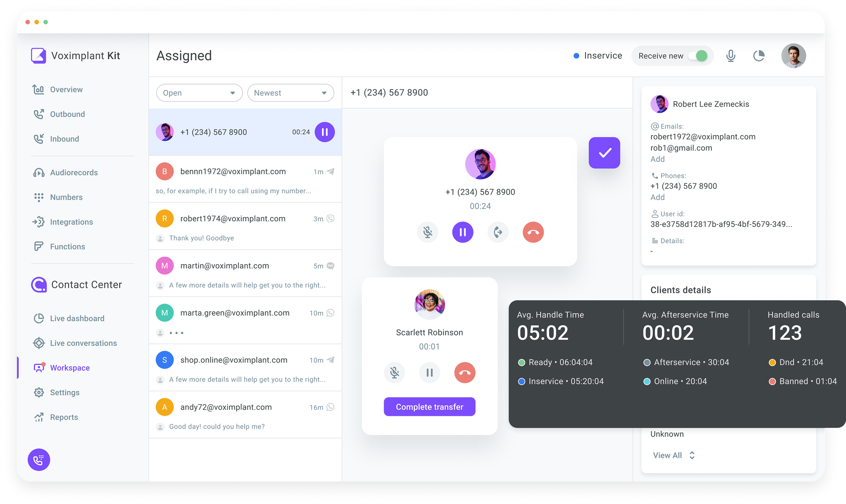
Task: Open bennn1972@voximplant.com conversation
Action: (245, 179)
